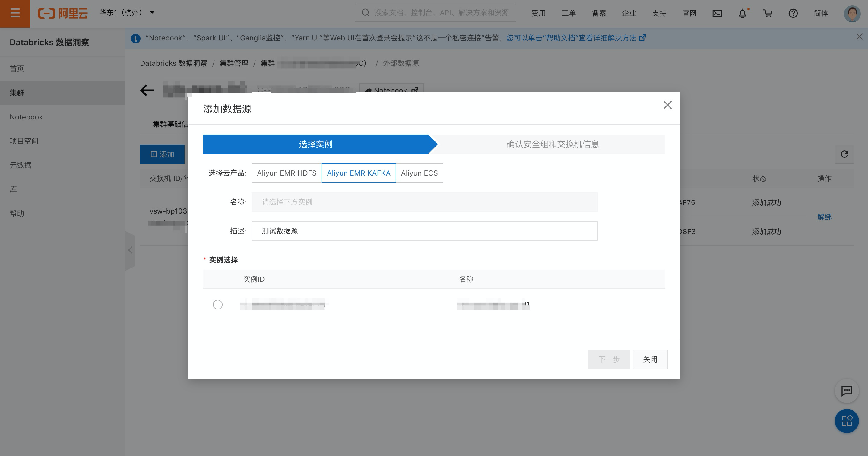Open the user avatar menu
Viewport: 868px width, 456px height.
pyautogui.click(x=852, y=14)
